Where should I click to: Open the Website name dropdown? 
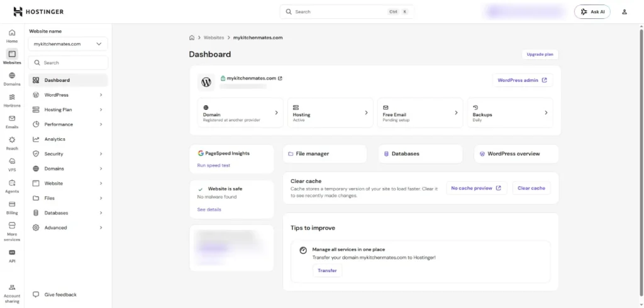coord(68,44)
